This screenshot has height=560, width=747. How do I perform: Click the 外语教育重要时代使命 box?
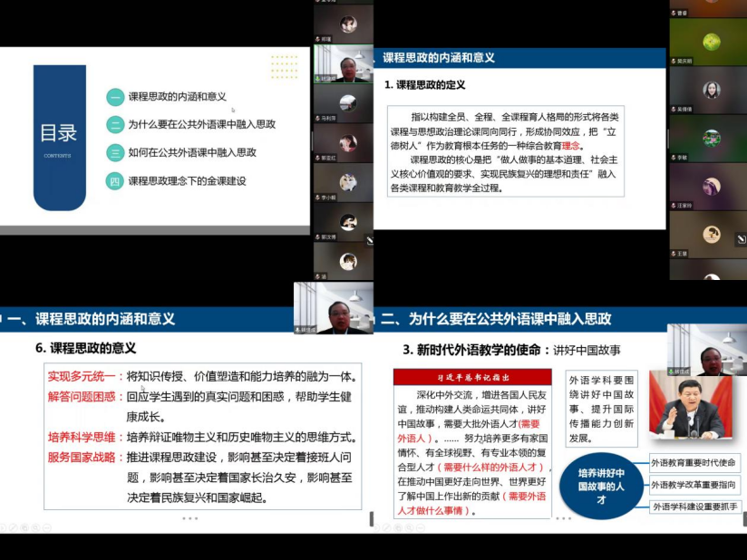[694, 463]
